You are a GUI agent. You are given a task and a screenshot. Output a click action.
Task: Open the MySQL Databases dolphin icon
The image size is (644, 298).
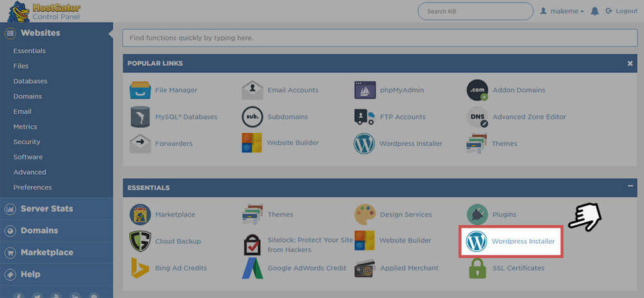[140, 117]
